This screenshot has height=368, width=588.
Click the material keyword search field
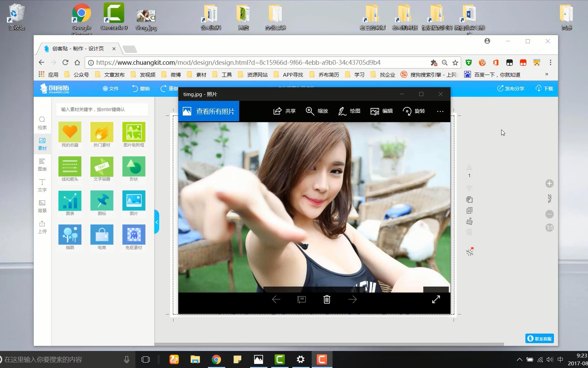pos(102,109)
